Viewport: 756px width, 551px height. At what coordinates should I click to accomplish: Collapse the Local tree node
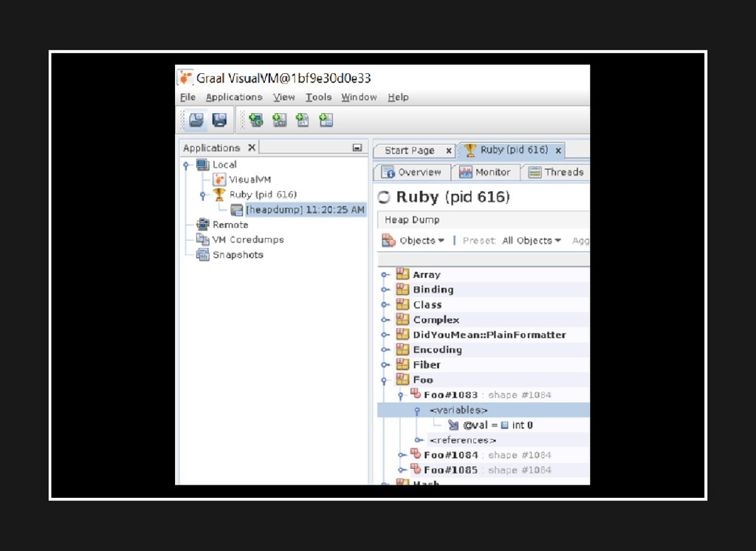click(187, 165)
